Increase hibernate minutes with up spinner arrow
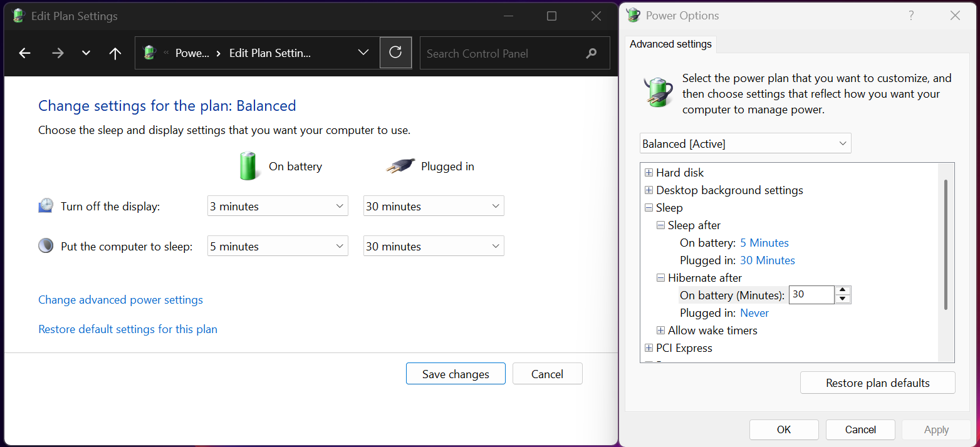980x447 pixels. tap(843, 290)
